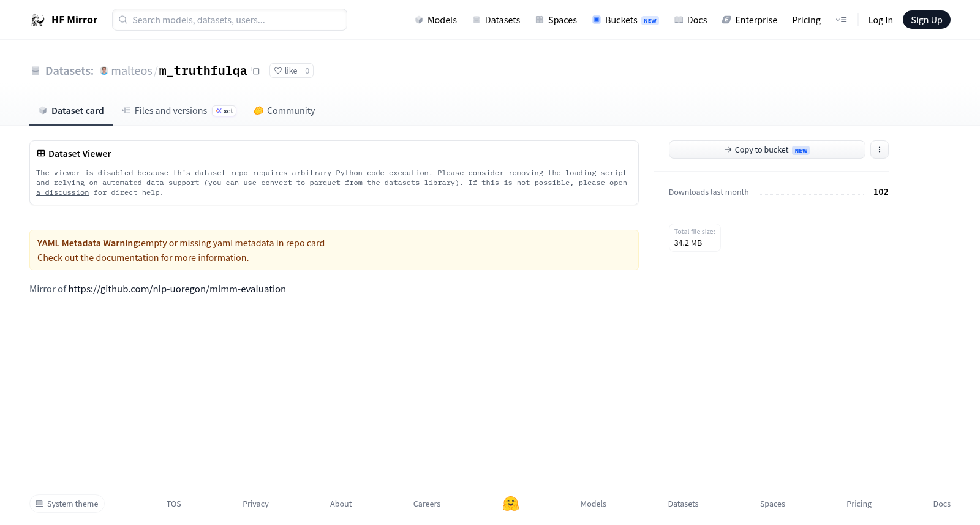Click the Log In link
Screen dimensions: 980x525
click(x=880, y=20)
